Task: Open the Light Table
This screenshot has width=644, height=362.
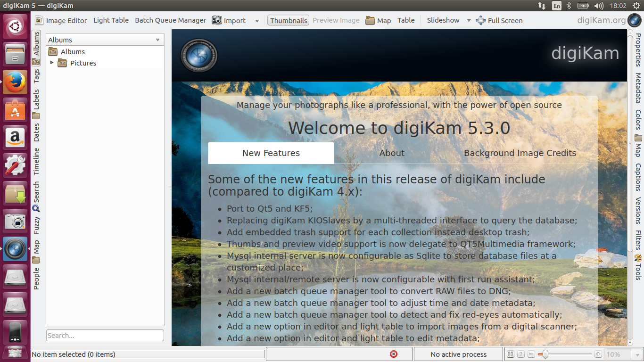Action: click(111, 20)
